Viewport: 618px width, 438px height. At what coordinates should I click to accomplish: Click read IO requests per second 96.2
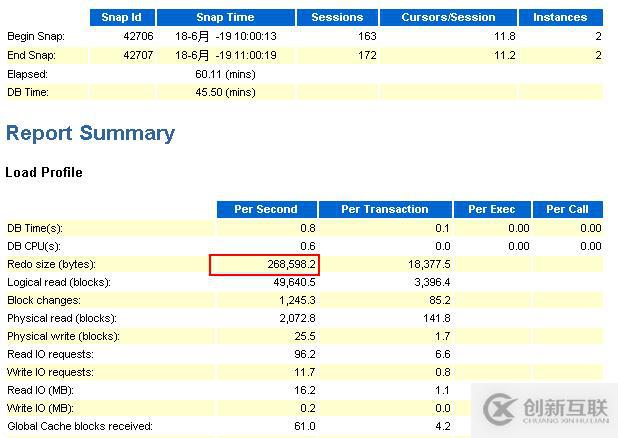pos(305,354)
